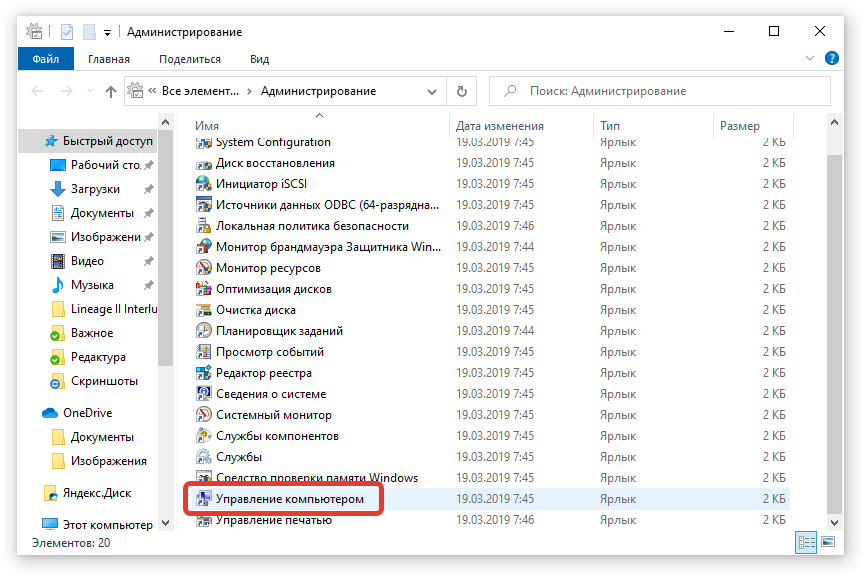
Task: Select OneDrive in the navigation pane
Action: tap(87, 413)
